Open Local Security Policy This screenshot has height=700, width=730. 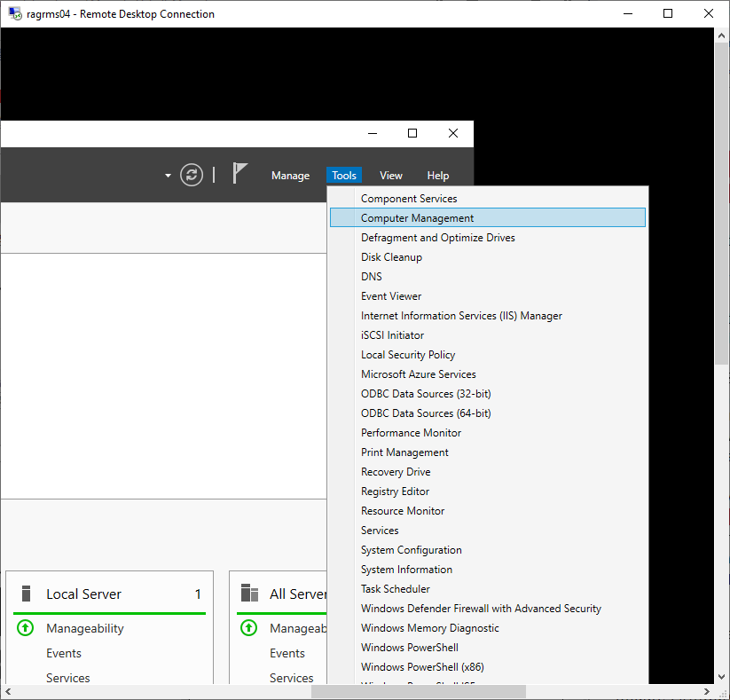tap(488, 355)
